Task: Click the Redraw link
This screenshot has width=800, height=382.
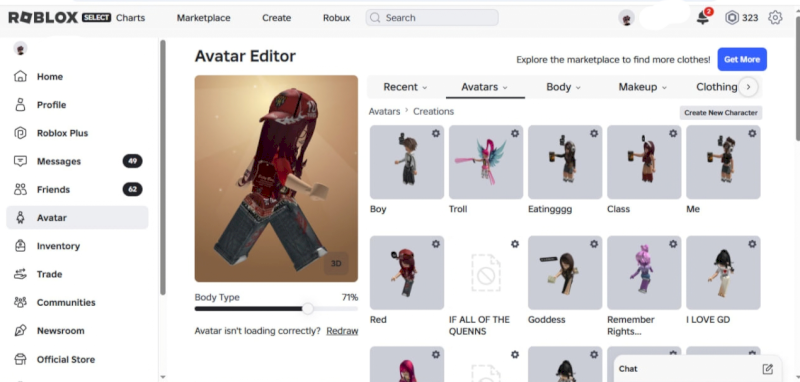Action: coord(342,331)
